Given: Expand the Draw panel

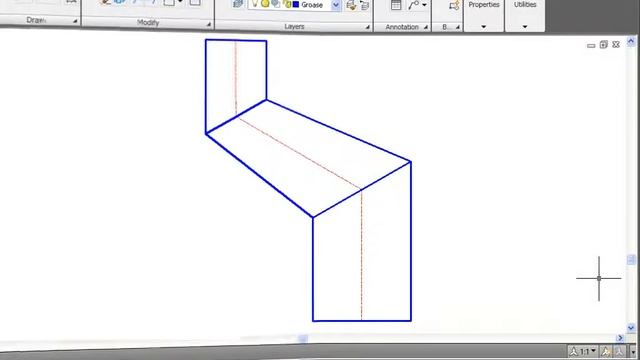Looking at the screenshot, I should 75,21.
